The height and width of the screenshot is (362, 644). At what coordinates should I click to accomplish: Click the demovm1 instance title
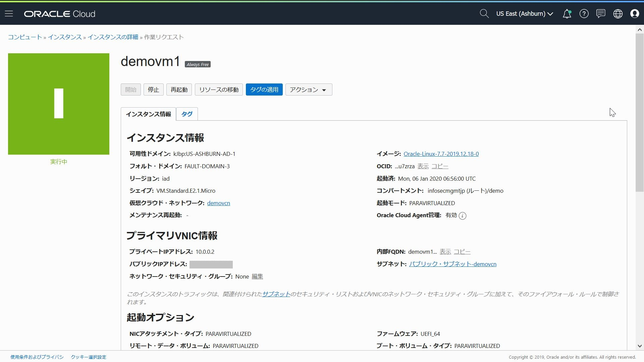(151, 61)
